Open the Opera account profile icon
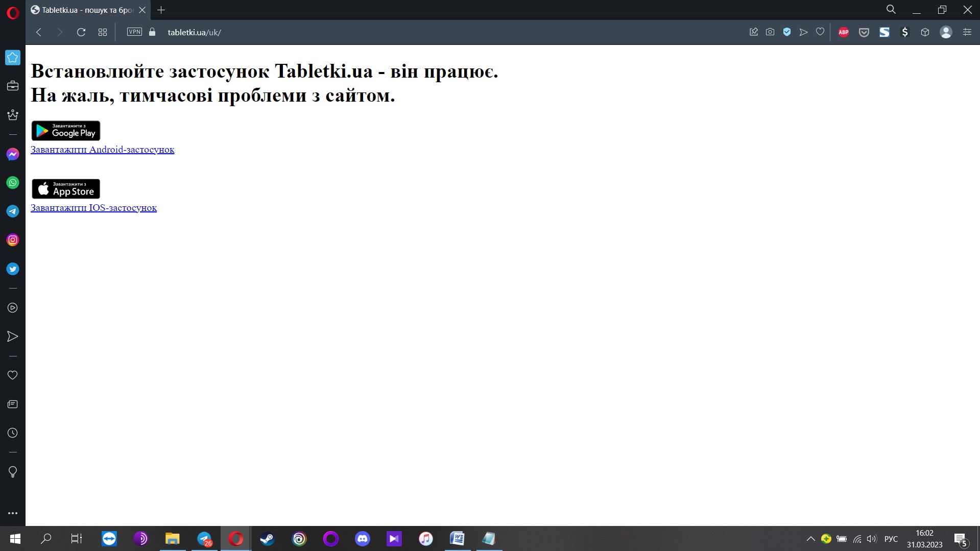Image resolution: width=980 pixels, height=551 pixels. [946, 32]
